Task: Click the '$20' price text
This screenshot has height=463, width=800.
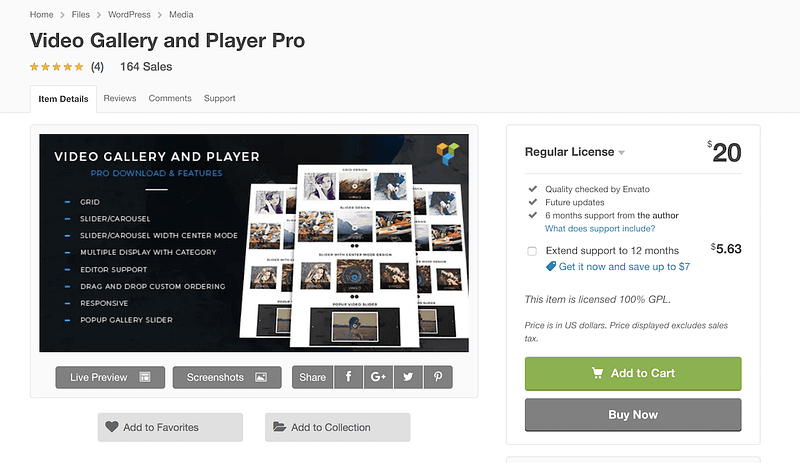Action: click(x=724, y=152)
